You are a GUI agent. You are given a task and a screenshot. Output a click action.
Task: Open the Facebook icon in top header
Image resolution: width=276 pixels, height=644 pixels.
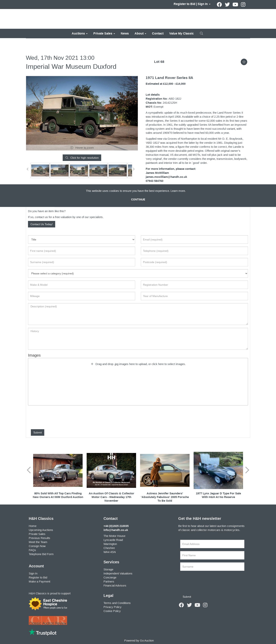click(219, 4)
